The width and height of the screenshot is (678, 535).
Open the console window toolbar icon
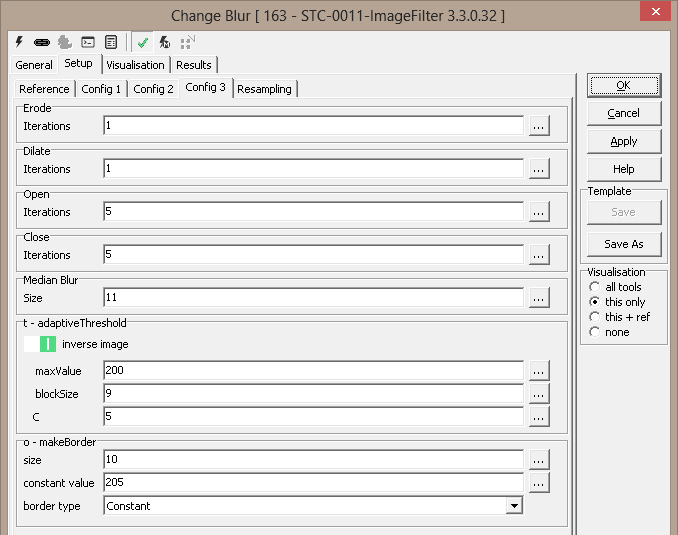click(x=88, y=42)
